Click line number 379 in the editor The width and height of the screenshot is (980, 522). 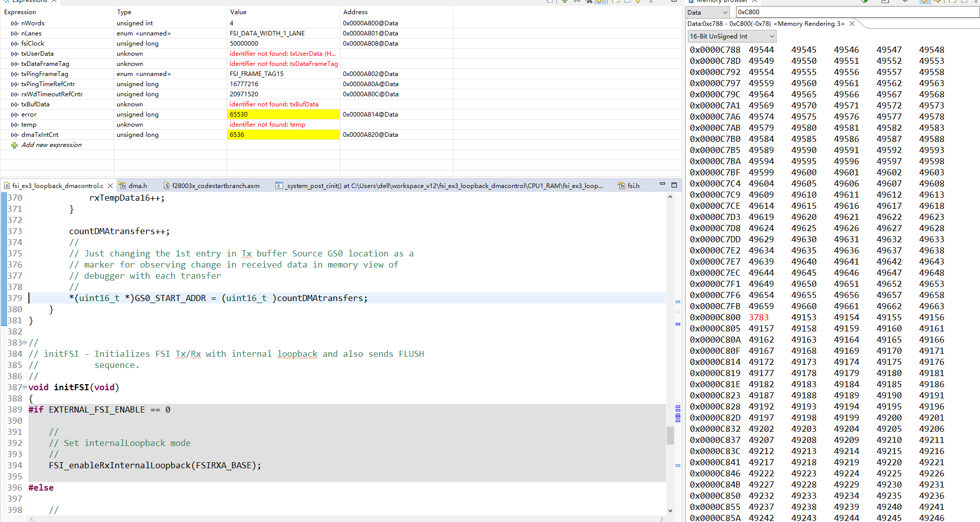pos(15,298)
